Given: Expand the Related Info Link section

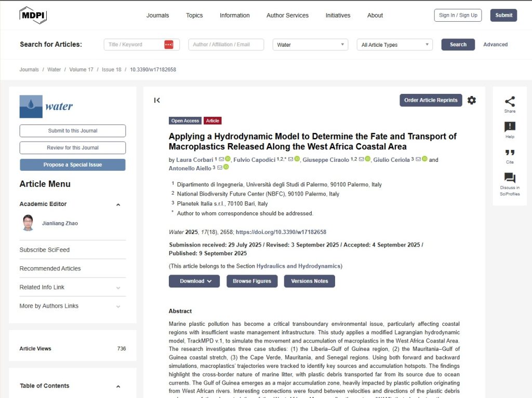Looking at the screenshot, I should click(118, 287).
